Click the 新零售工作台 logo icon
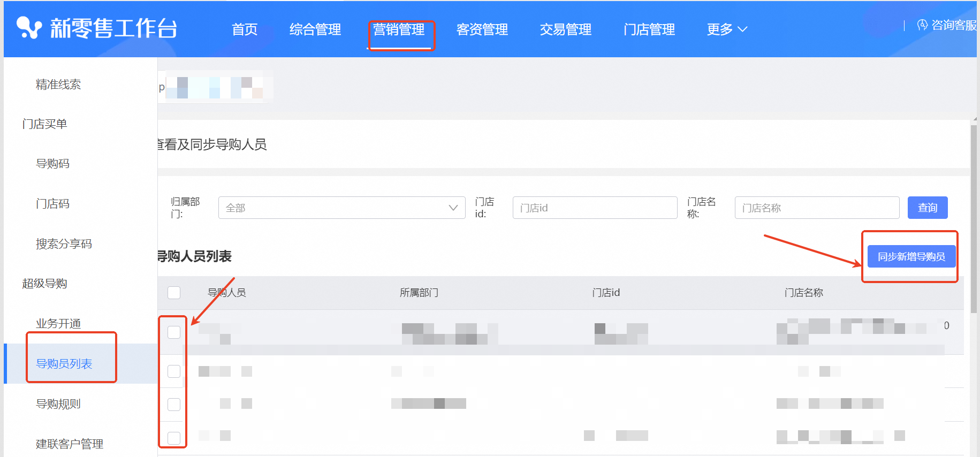Screen dimensions: 980x457 [29, 28]
